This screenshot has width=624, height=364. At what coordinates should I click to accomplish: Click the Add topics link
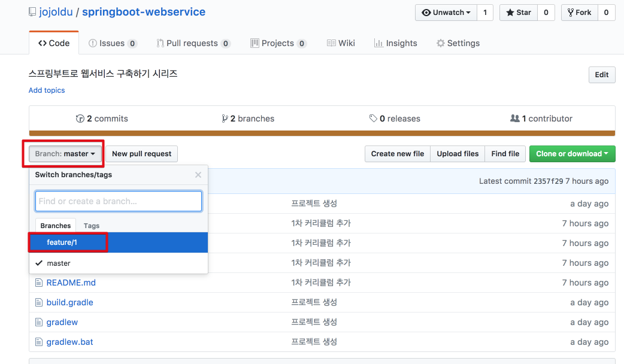[x=47, y=90]
